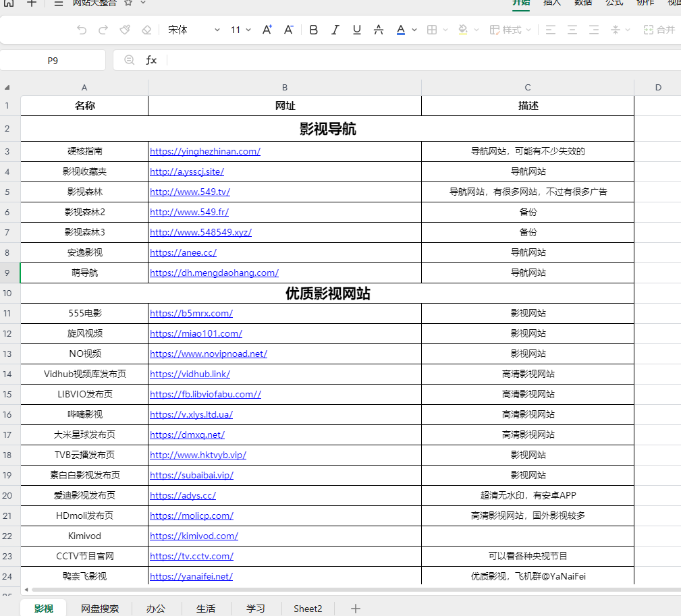Open the kimivod.com link
The height and width of the screenshot is (616, 681).
tap(194, 536)
